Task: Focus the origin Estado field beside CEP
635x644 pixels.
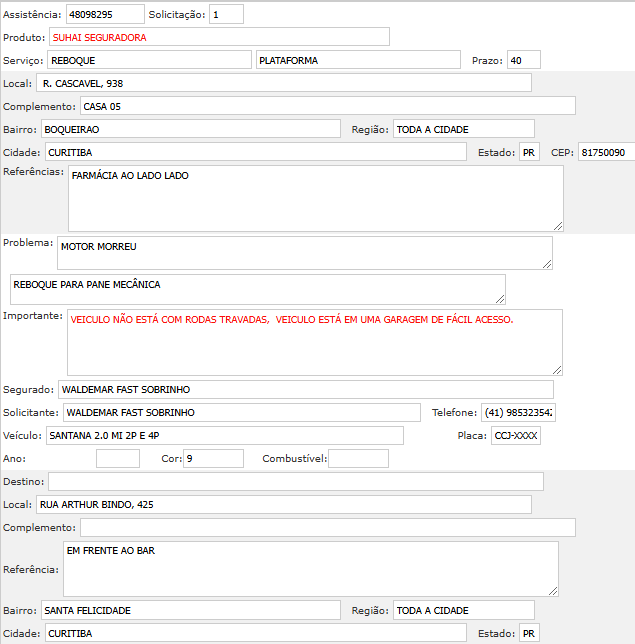Action: (529, 152)
